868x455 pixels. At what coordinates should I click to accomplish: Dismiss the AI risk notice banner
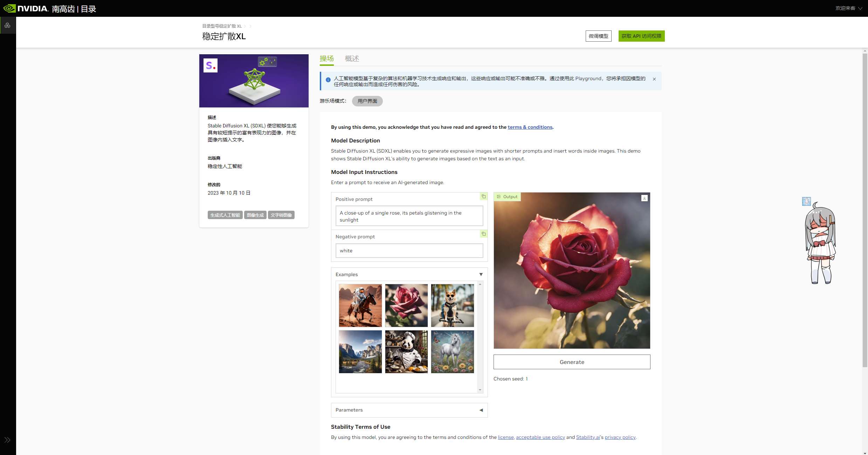[654, 79]
